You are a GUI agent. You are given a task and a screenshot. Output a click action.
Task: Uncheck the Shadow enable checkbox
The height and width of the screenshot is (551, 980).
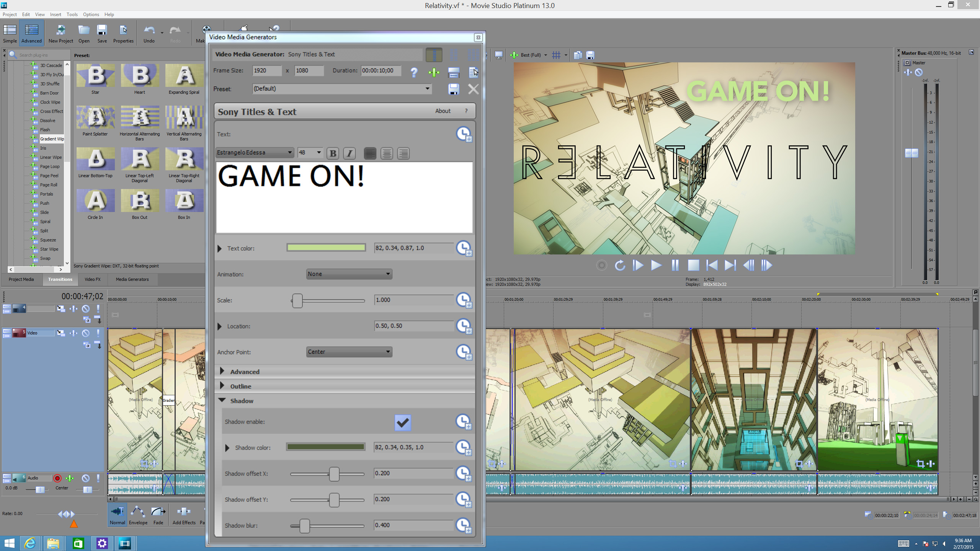[402, 422]
